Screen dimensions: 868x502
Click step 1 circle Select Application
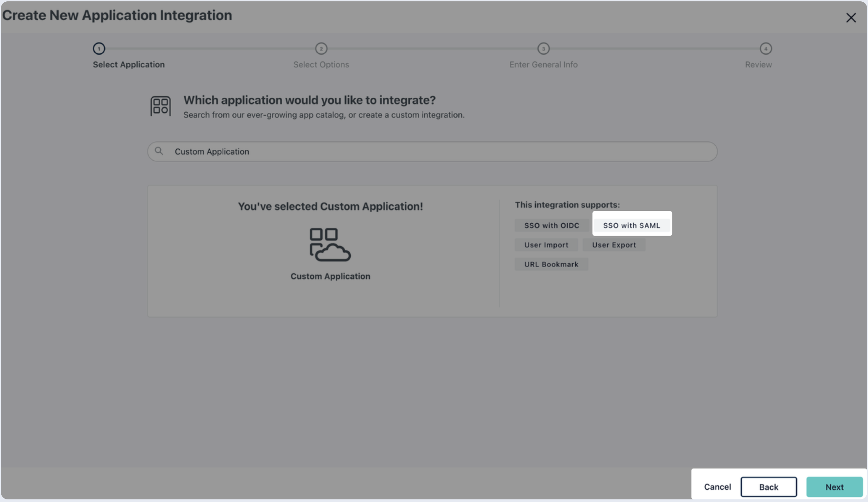click(x=99, y=48)
